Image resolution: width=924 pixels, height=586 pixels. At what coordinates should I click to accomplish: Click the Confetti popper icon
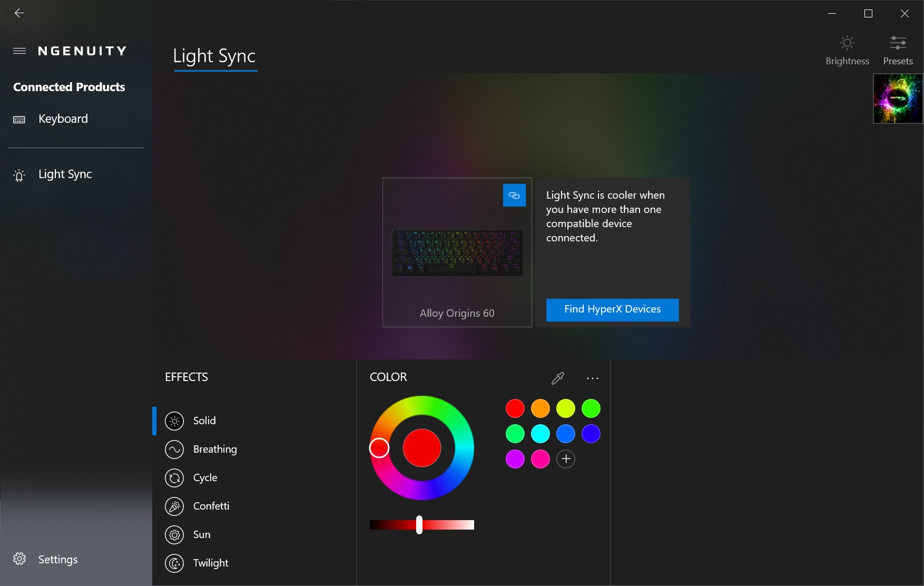coord(174,506)
